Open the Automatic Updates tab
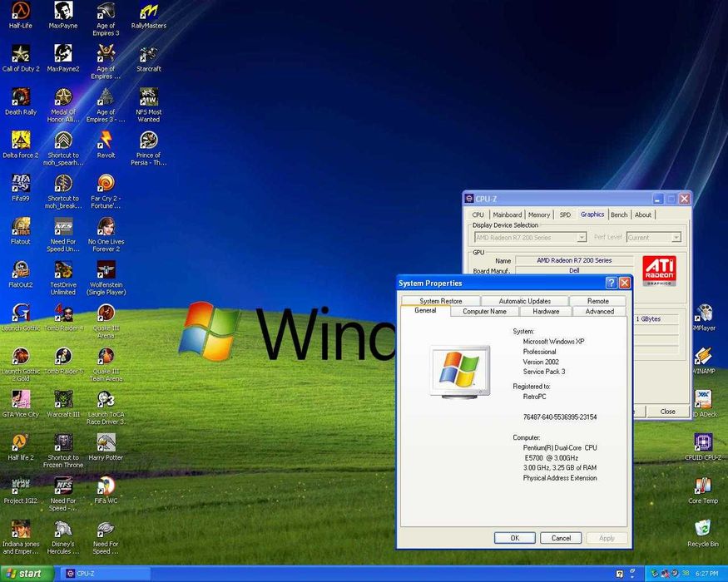728x582 pixels. (x=525, y=301)
